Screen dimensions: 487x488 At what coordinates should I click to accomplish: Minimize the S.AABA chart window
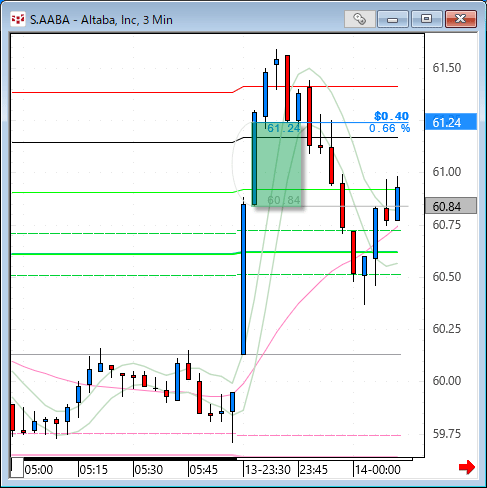coord(393,19)
